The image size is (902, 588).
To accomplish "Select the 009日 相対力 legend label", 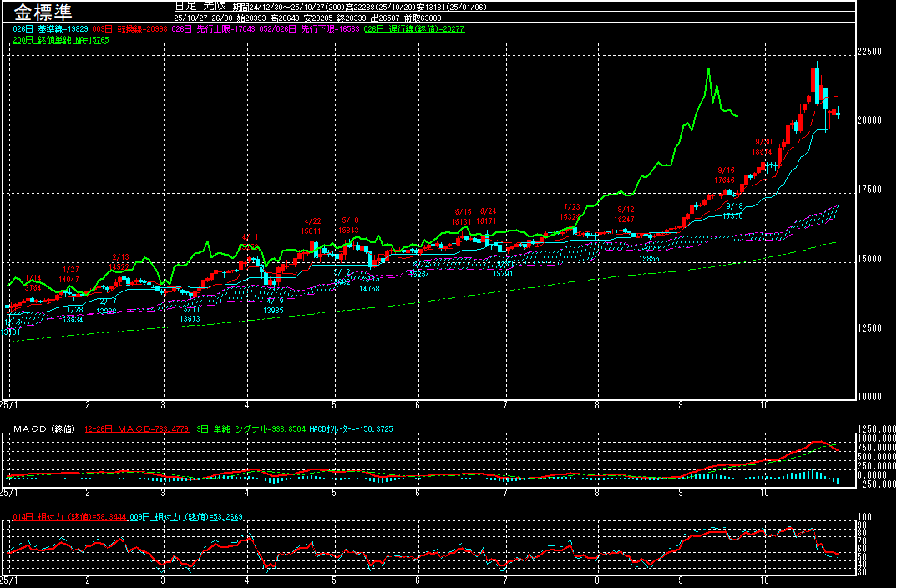I will (185, 517).
